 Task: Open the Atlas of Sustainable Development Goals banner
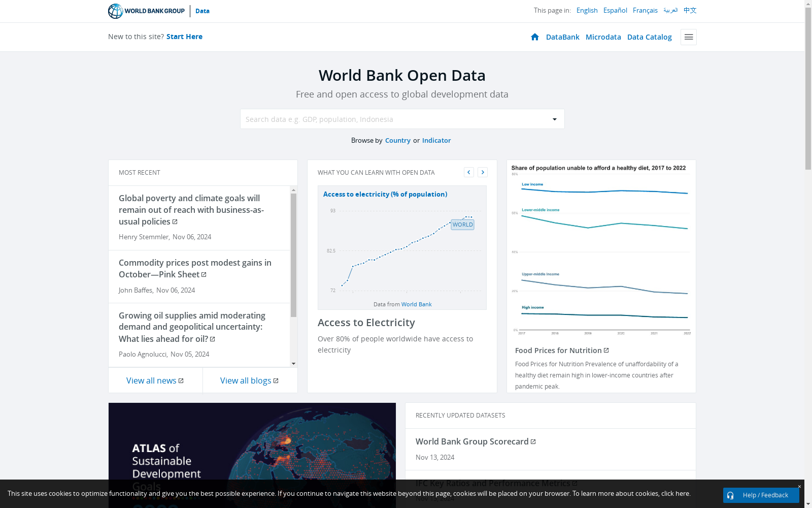[x=252, y=455]
